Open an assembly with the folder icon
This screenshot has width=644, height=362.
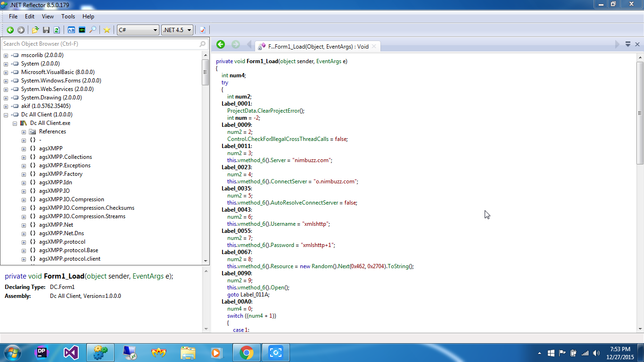point(35,30)
